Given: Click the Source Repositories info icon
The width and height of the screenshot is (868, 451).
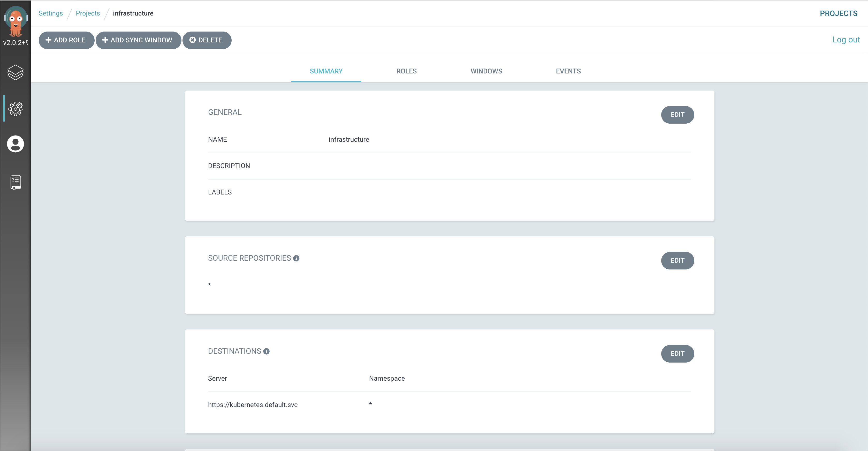Looking at the screenshot, I should click(296, 258).
